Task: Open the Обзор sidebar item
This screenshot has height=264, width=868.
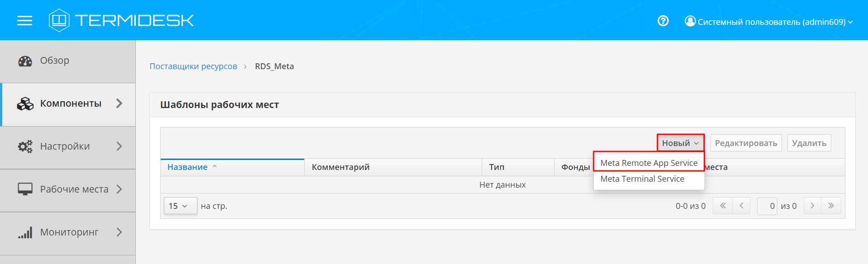Action: (68, 61)
